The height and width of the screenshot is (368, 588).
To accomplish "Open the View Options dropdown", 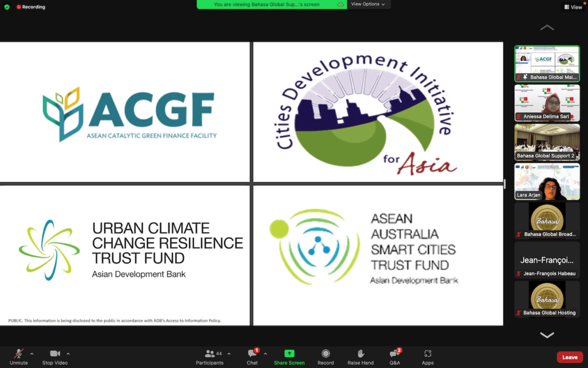I will tap(368, 4).
